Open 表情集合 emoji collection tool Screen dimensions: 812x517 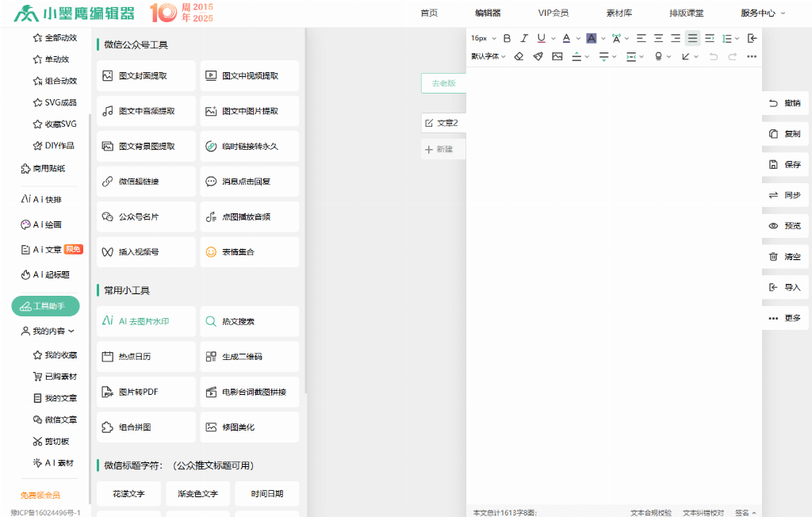point(250,252)
